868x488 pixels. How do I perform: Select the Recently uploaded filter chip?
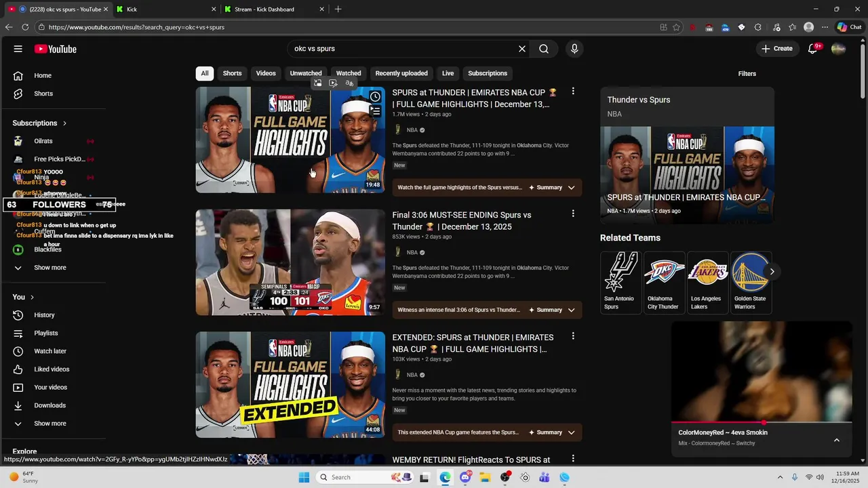coord(401,73)
